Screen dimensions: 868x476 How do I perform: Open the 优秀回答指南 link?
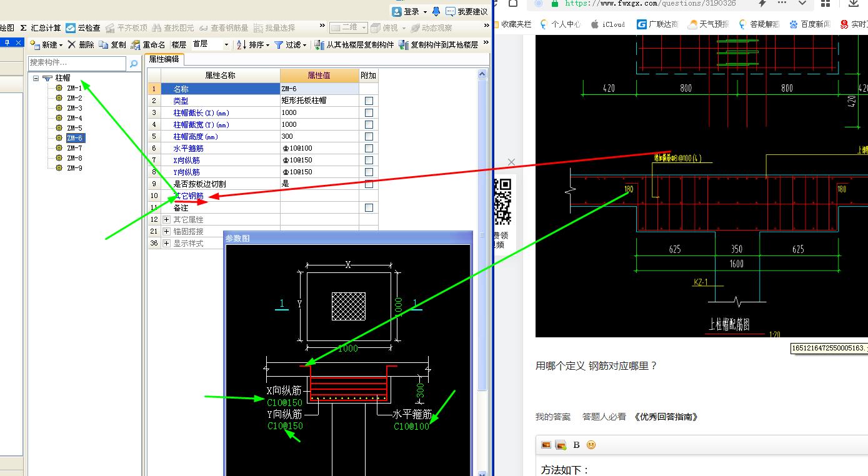tap(666, 417)
